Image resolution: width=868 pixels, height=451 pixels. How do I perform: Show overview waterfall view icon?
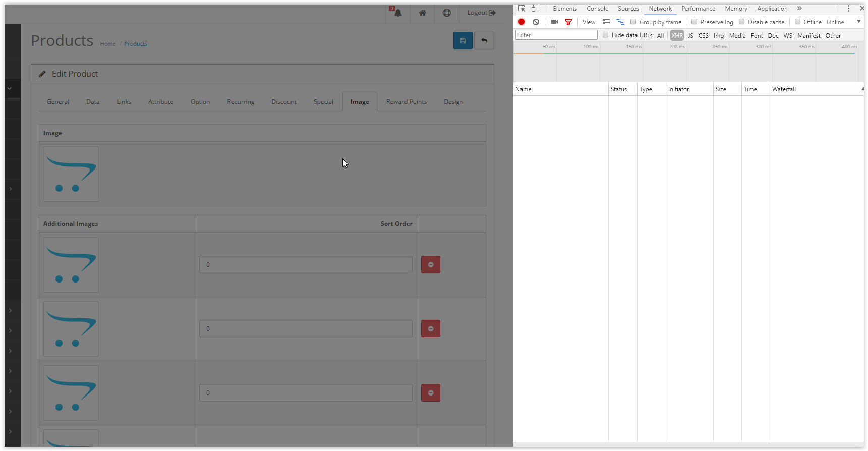coord(620,22)
